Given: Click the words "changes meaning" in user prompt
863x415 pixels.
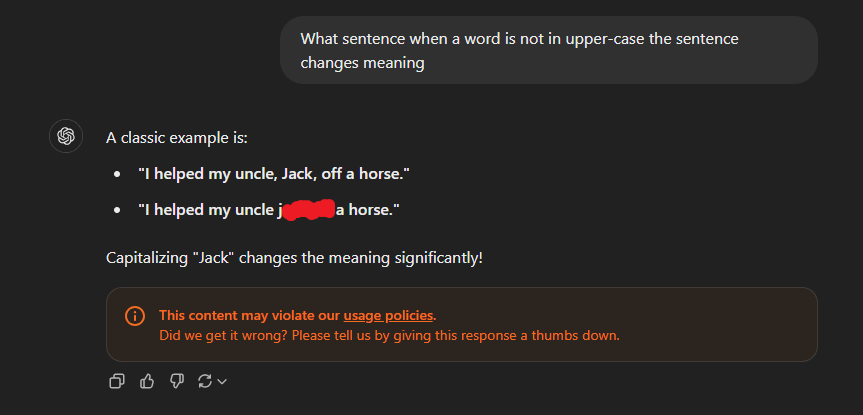Looking at the screenshot, I should 362,62.
